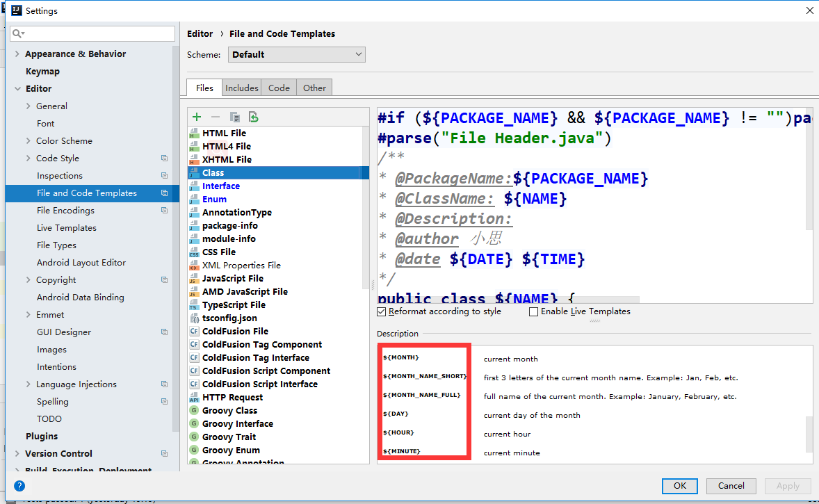Viewport: 819px width, 504px height.
Task: Click the template list vertical scrollbar
Action: tap(365, 206)
